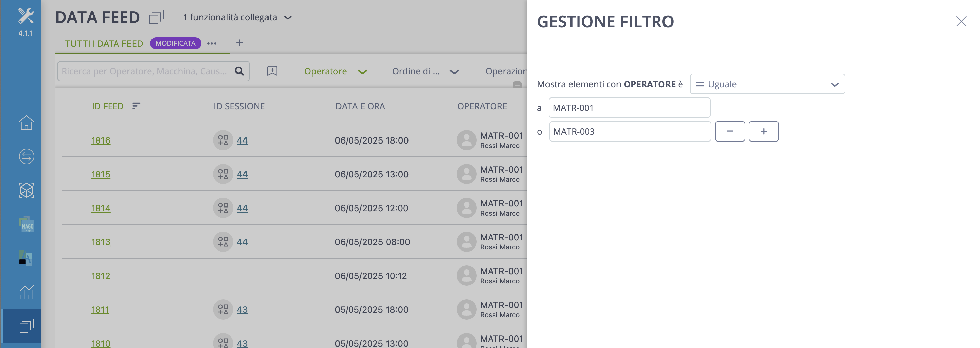The height and width of the screenshot is (348, 980).
Task: Open the Operatore filter dropdown
Action: [x=335, y=71]
